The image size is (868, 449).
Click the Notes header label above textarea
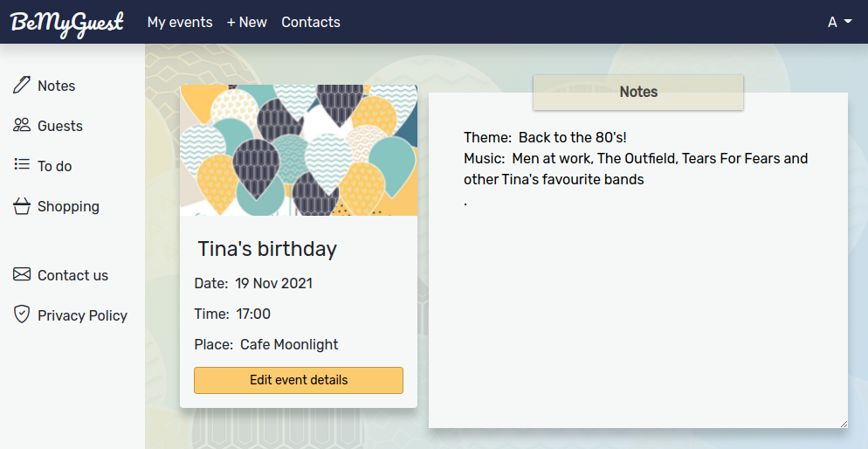point(638,92)
